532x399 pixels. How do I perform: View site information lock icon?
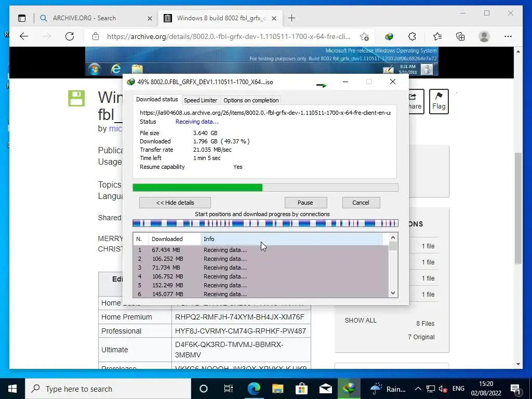pos(96,36)
